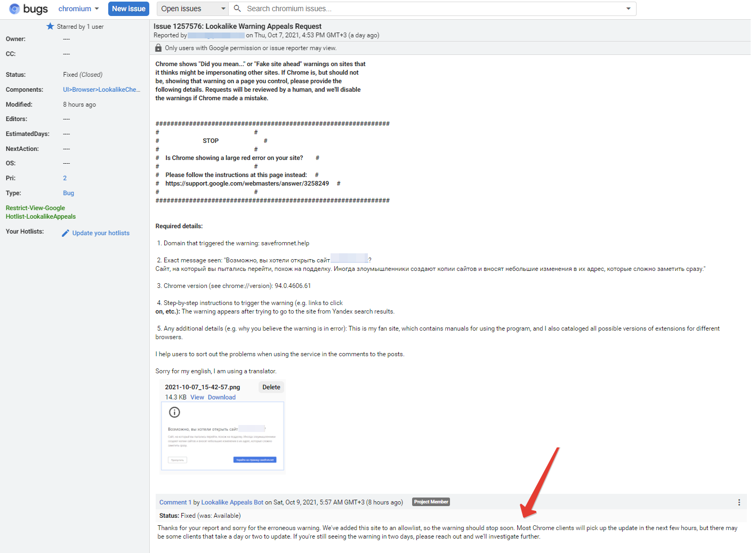Expand the search options dropdown arrow
756x553 pixels.
pos(628,9)
